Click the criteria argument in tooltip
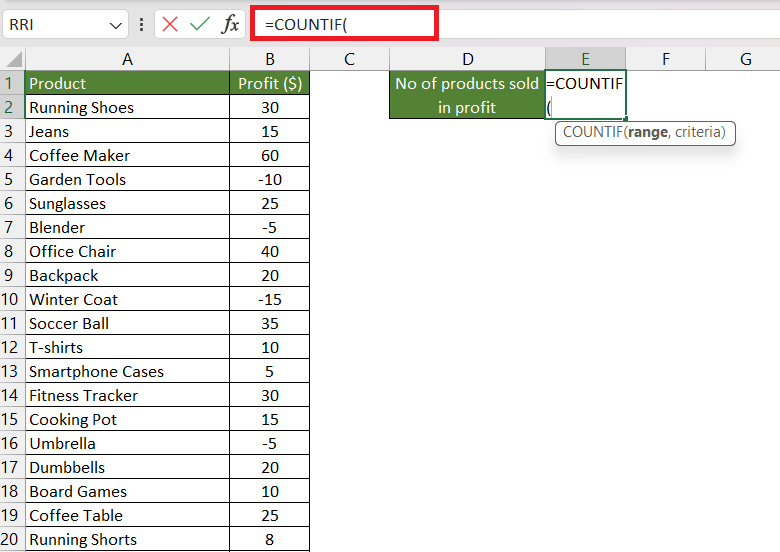Screen dimensions: 780x552 point(698,132)
